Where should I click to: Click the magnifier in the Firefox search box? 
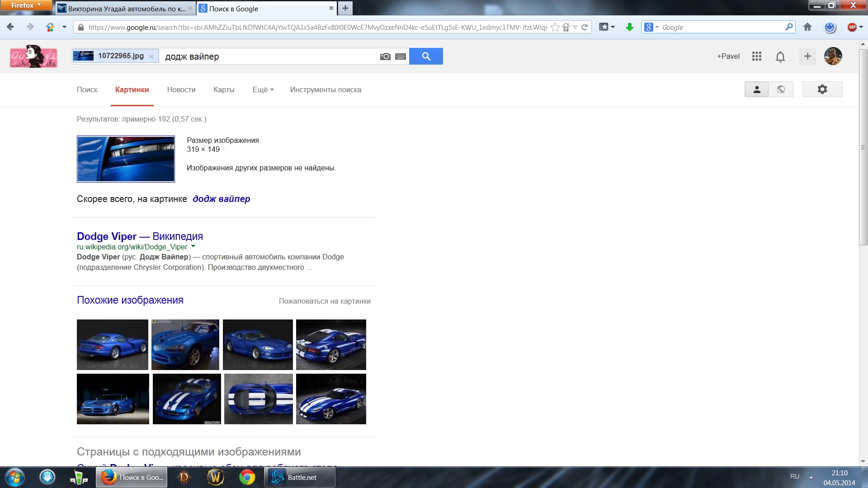click(789, 27)
